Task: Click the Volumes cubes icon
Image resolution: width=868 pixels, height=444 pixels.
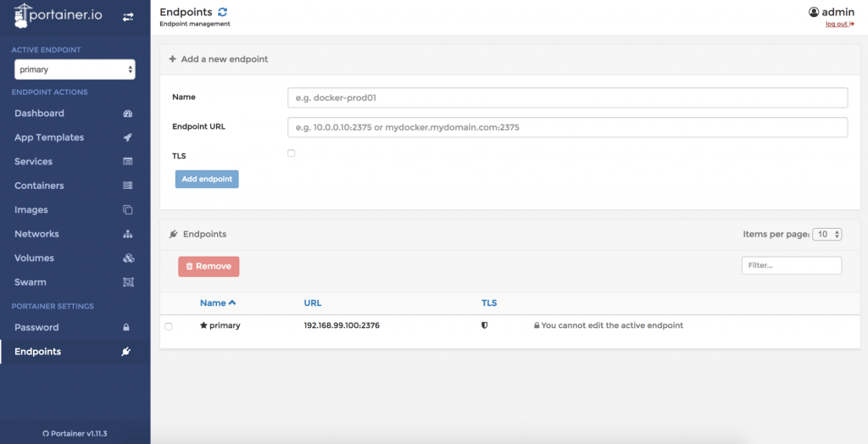Action: click(128, 258)
